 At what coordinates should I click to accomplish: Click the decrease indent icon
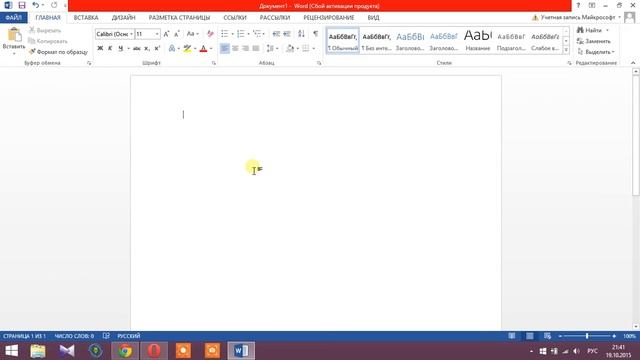coord(276,34)
